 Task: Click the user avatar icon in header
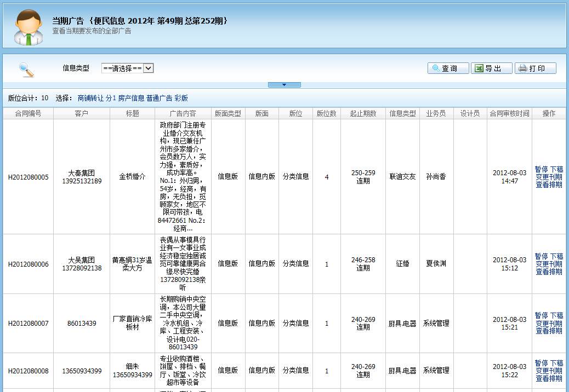(29, 27)
